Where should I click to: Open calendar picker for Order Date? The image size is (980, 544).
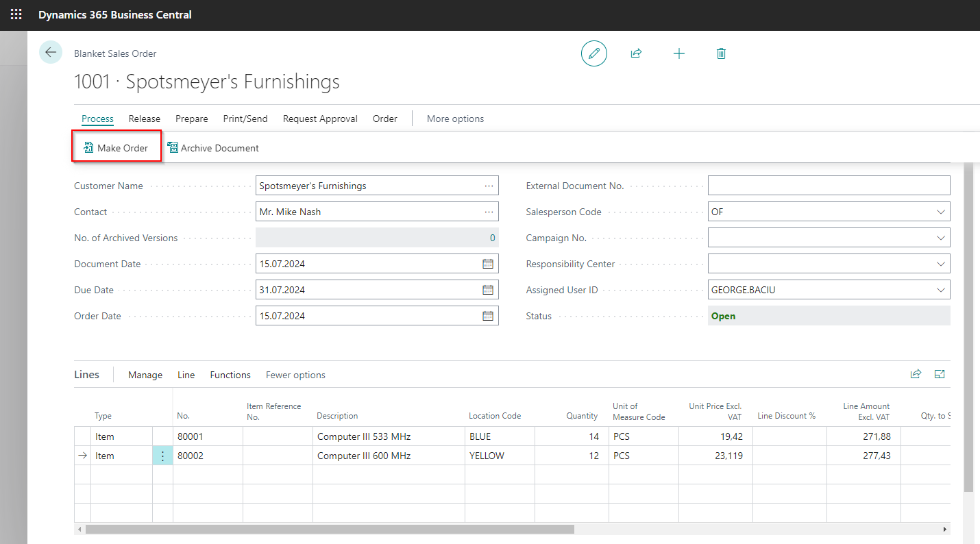[488, 316]
